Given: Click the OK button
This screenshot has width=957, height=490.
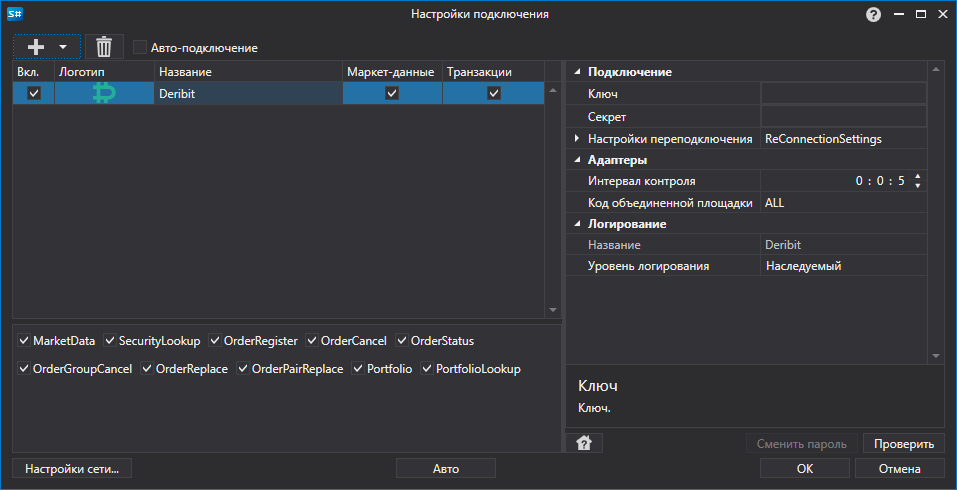Looking at the screenshot, I should 804,469.
